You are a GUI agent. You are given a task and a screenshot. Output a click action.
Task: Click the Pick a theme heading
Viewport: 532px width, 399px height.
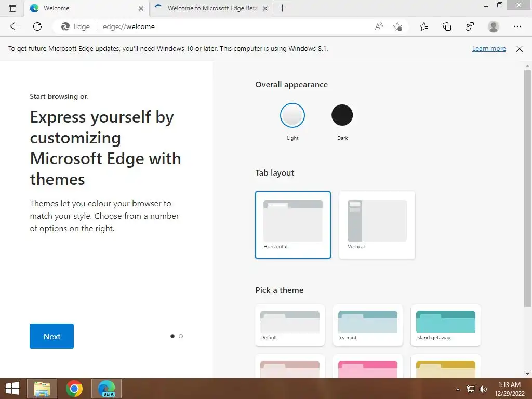click(x=279, y=290)
